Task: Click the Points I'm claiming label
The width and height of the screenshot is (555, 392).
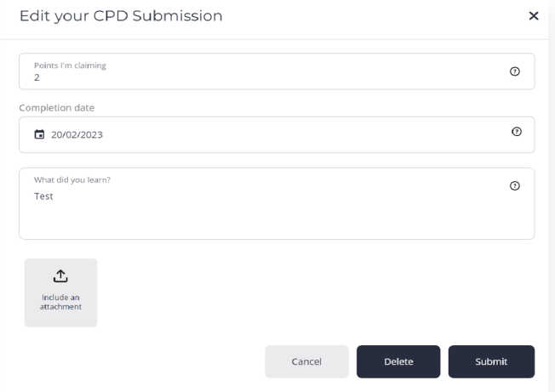Action: point(70,65)
